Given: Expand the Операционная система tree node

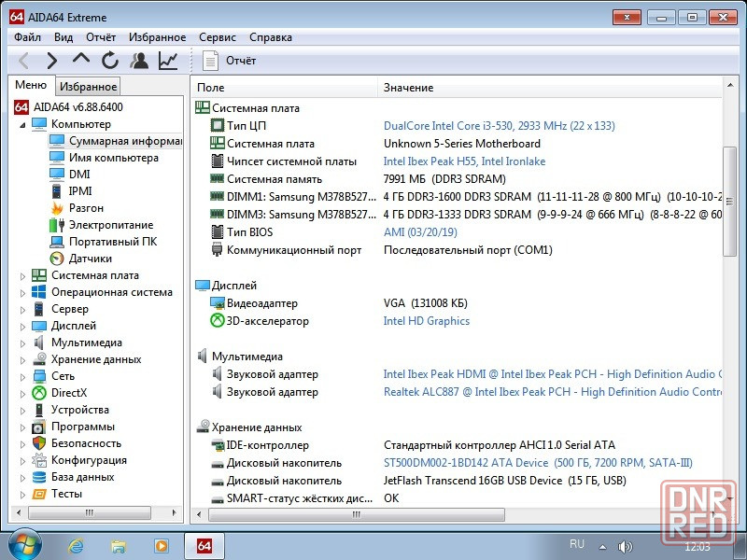Looking at the screenshot, I should (x=22, y=293).
